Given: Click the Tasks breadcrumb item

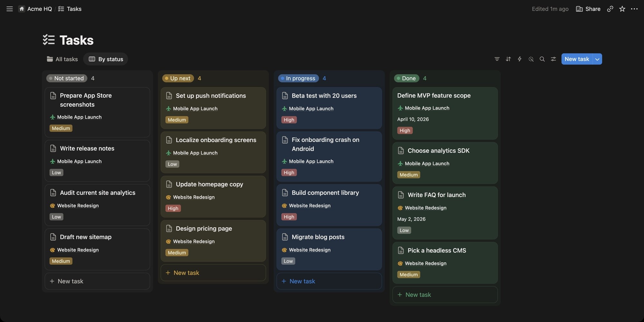Looking at the screenshot, I should click(x=70, y=9).
